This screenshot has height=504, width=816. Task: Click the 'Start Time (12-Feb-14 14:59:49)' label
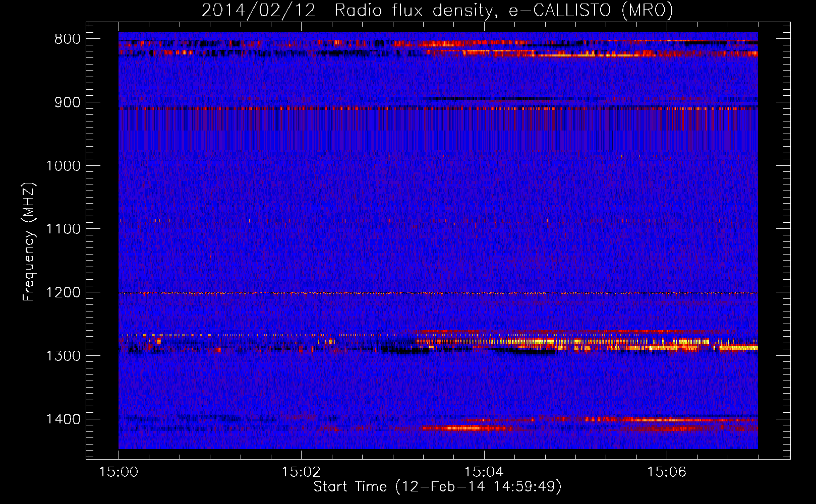coord(437,487)
